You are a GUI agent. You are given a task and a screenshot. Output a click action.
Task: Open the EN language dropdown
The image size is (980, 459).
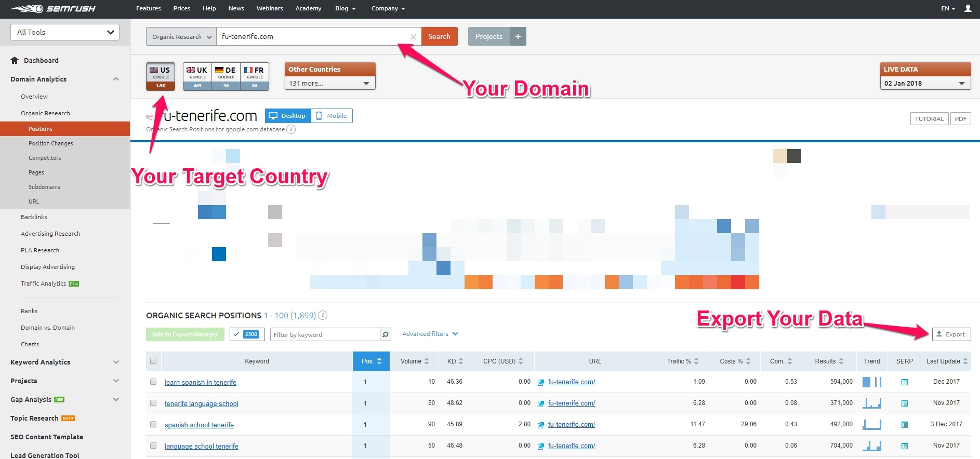click(x=948, y=8)
